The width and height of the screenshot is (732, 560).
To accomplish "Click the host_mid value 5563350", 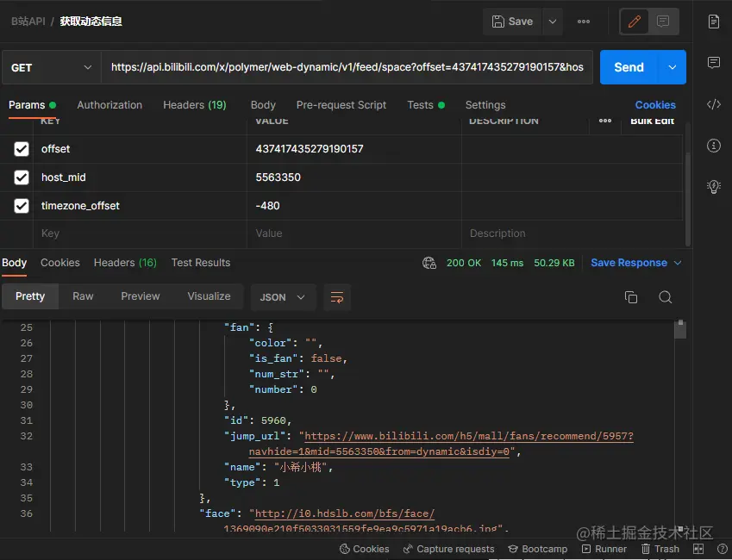I will pyautogui.click(x=278, y=177).
